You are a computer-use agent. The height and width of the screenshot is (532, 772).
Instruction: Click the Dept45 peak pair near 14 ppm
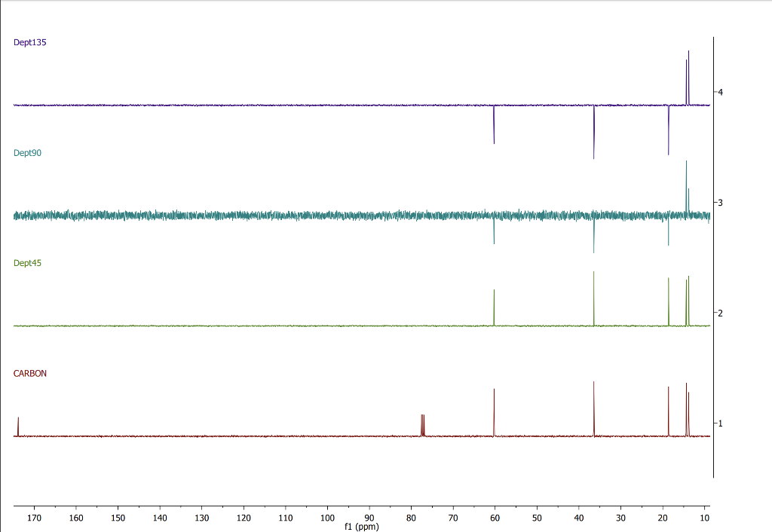pos(686,301)
